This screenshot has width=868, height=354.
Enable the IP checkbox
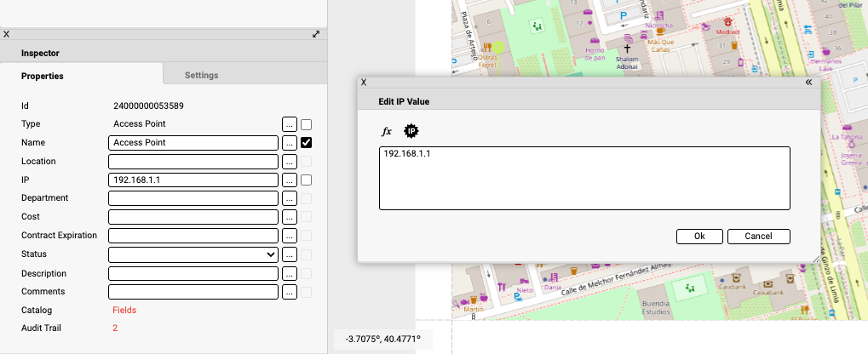[307, 180]
